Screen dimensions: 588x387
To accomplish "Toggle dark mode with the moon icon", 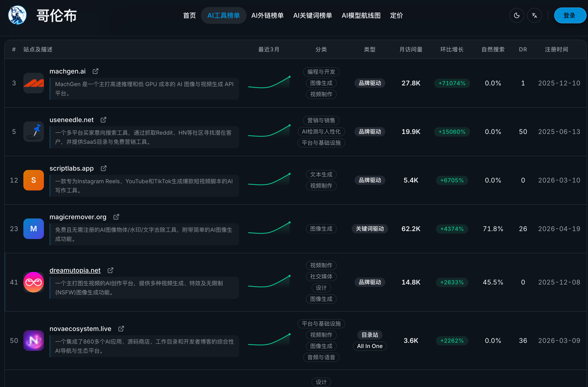I will coord(517,16).
